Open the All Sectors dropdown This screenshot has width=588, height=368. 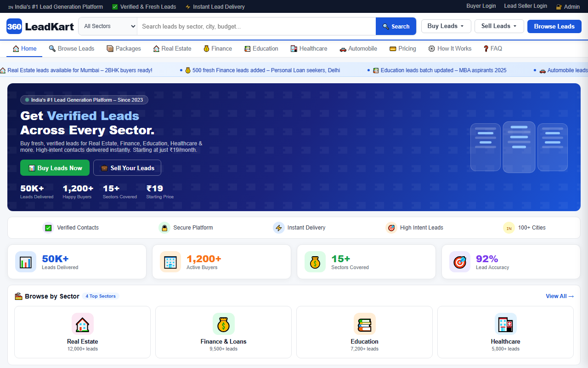tap(108, 26)
